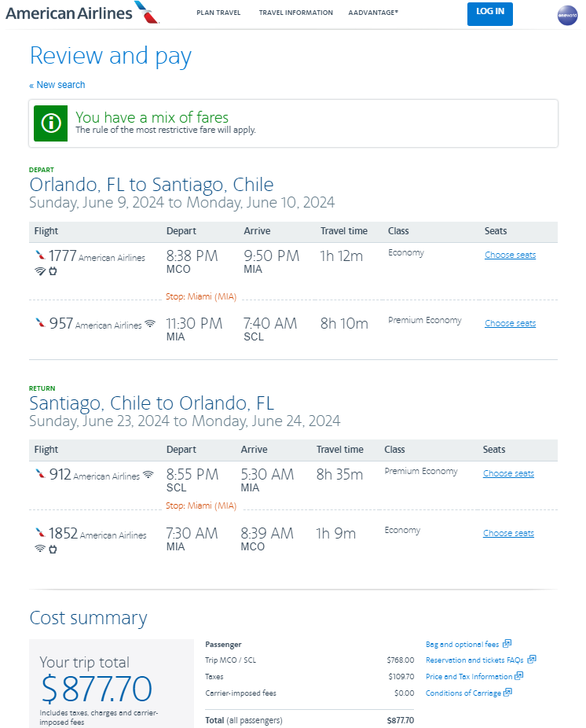Click the power outlet icon under flight 1852
The image size is (586, 728).
pyautogui.click(x=53, y=548)
